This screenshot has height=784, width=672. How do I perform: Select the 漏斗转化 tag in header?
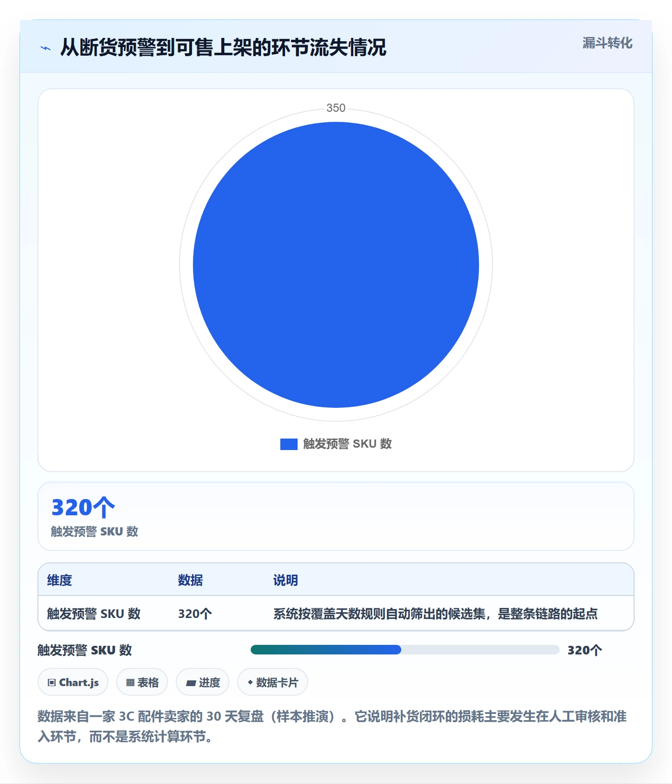point(607,43)
